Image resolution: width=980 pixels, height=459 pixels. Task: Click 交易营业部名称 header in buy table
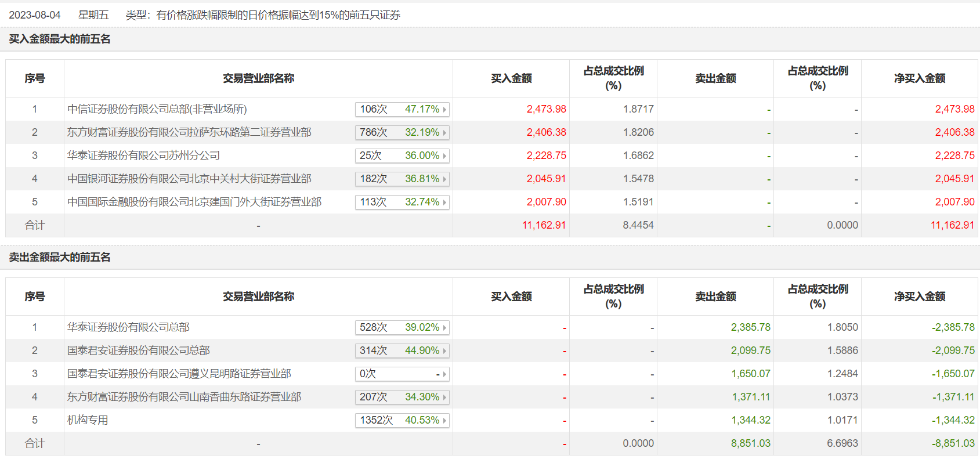coord(258,78)
